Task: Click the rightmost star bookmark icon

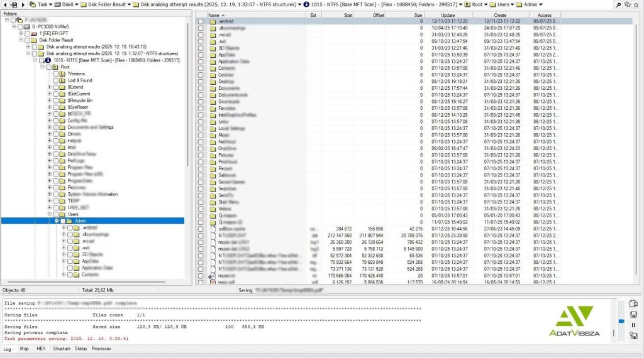Action: pos(636,4)
